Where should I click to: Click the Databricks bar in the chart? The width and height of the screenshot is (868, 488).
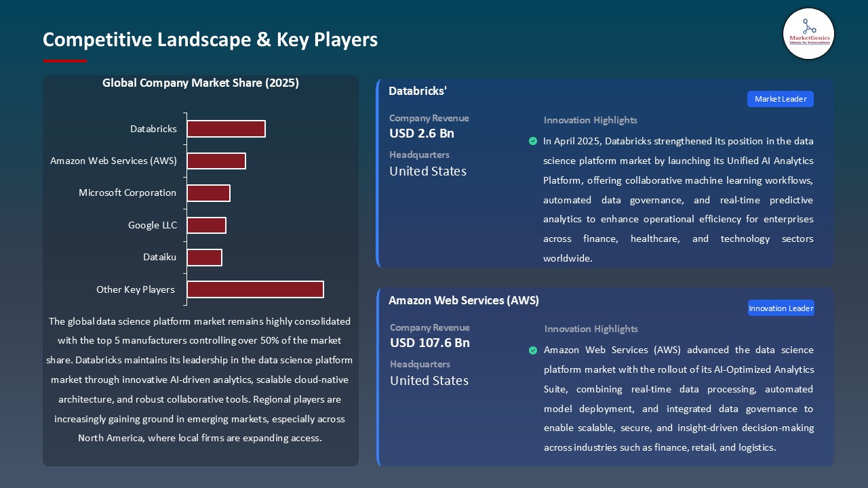pos(226,128)
